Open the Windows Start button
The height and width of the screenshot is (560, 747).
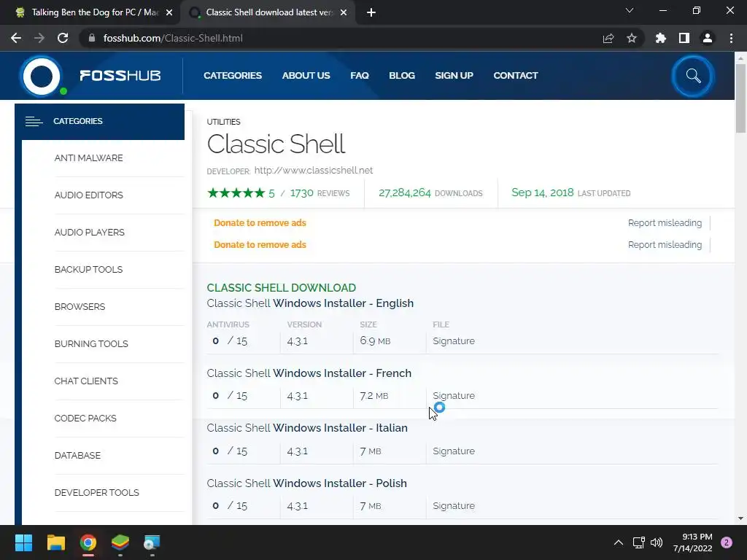[x=23, y=542]
